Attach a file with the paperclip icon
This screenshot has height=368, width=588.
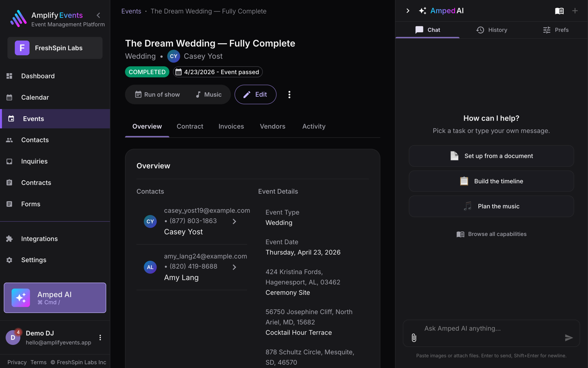pos(414,338)
